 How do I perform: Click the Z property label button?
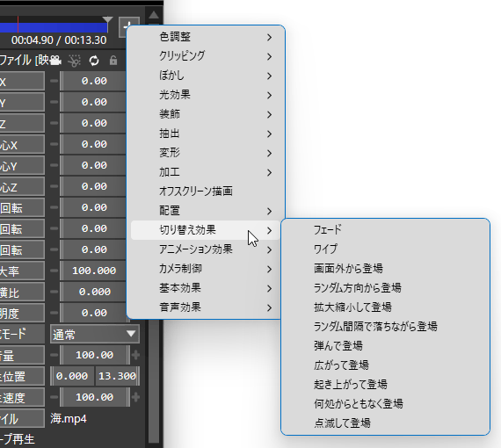click(x=22, y=123)
